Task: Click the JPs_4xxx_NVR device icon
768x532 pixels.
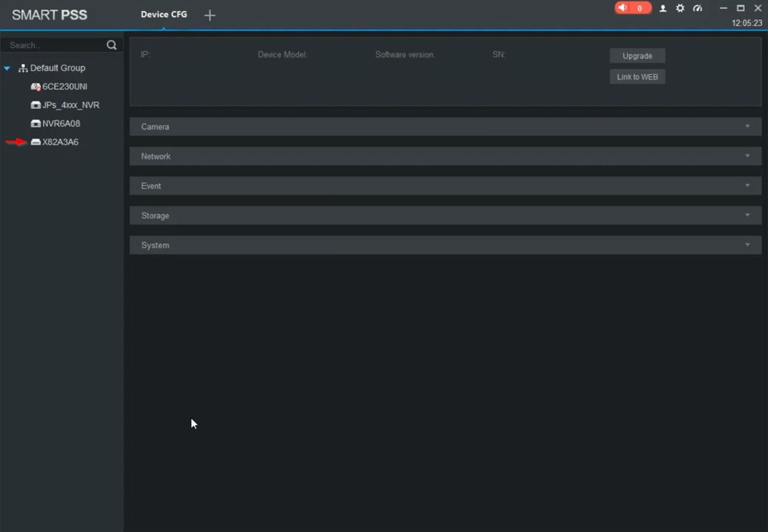Action: tap(36, 105)
